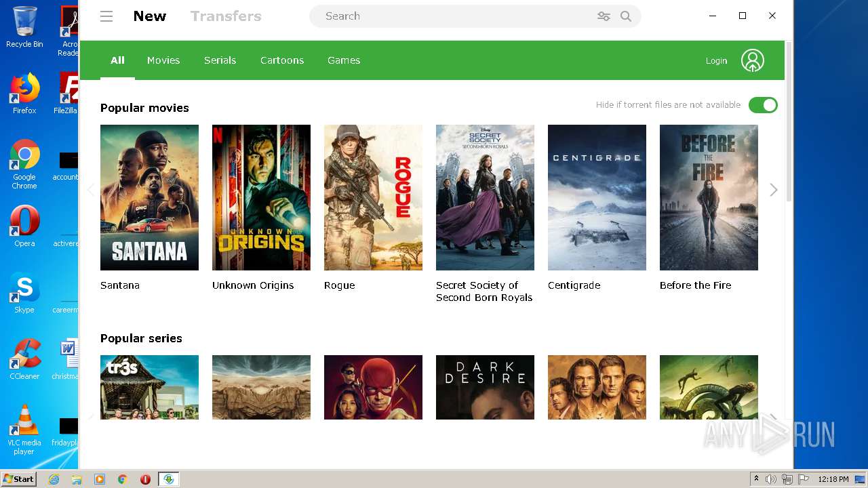Select the All category tab

[x=117, y=60]
